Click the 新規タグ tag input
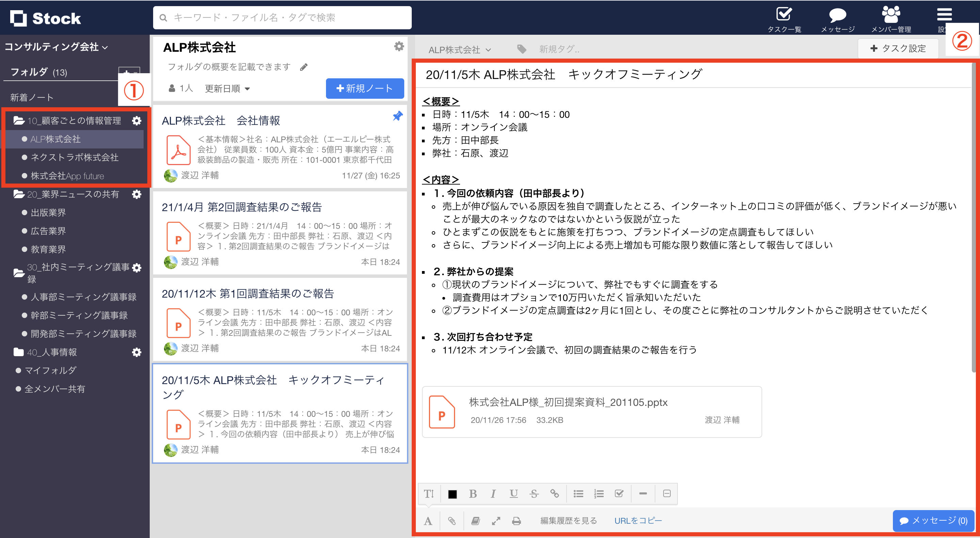980x538 pixels. [x=559, y=49]
